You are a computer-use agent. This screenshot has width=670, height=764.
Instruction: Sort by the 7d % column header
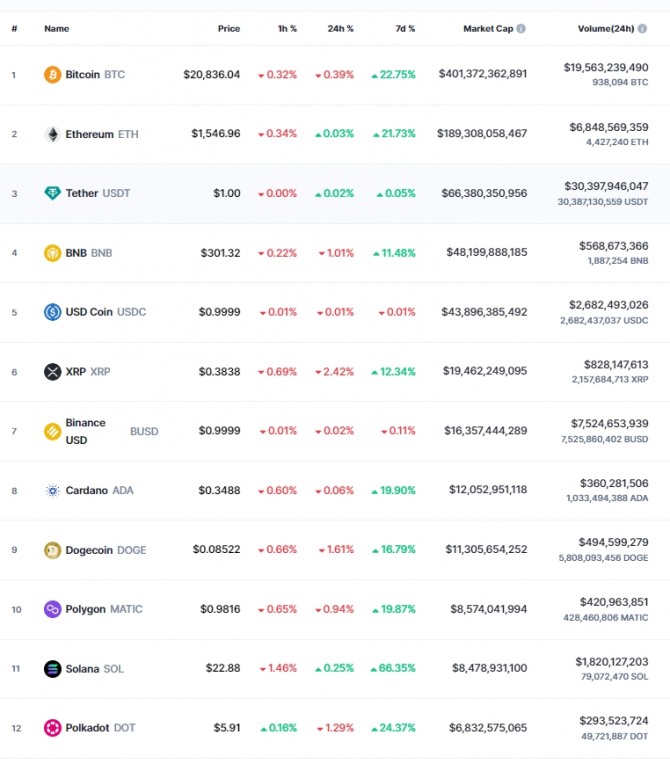[405, 29]
